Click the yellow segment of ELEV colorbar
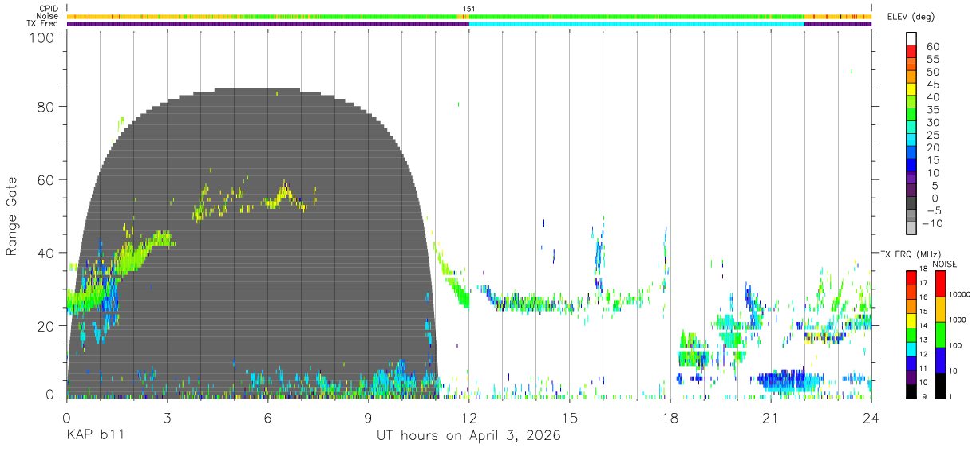980x452 pixels. 912,91
